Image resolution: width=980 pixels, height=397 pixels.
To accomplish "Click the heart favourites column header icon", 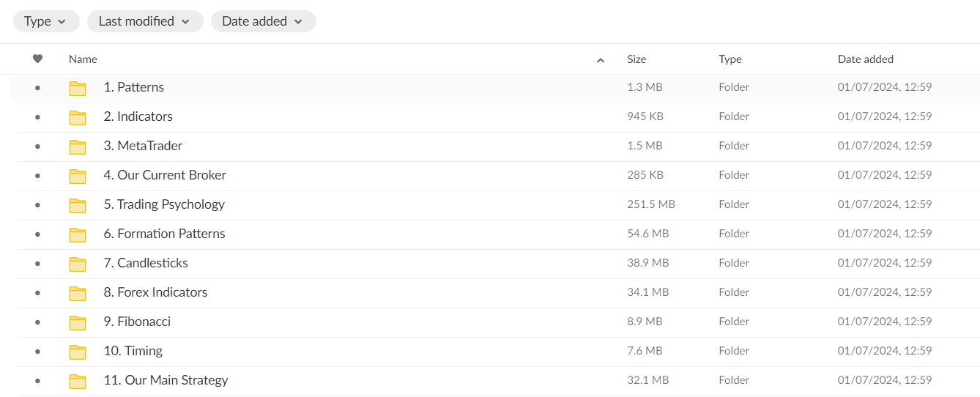I will click(38, 59).
